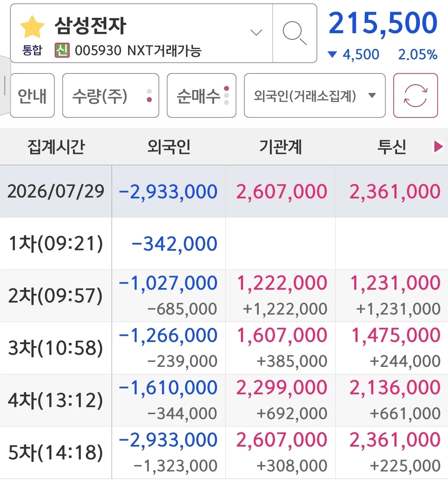Select the 2026/07/29 summary row

coord(224,191)
